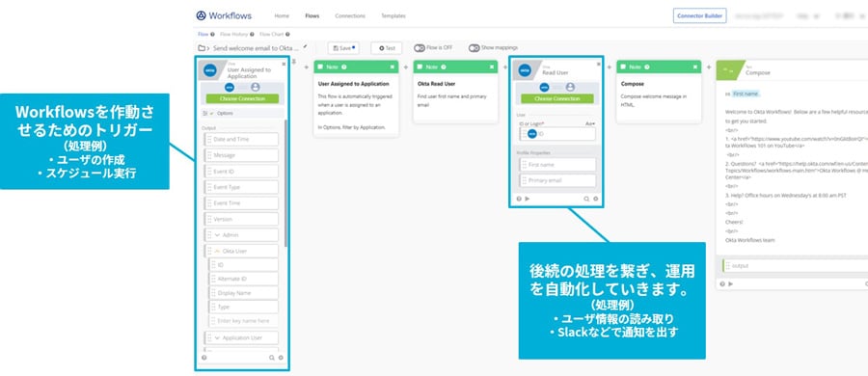Click the plus icon before the Compose card

[709, 67]
